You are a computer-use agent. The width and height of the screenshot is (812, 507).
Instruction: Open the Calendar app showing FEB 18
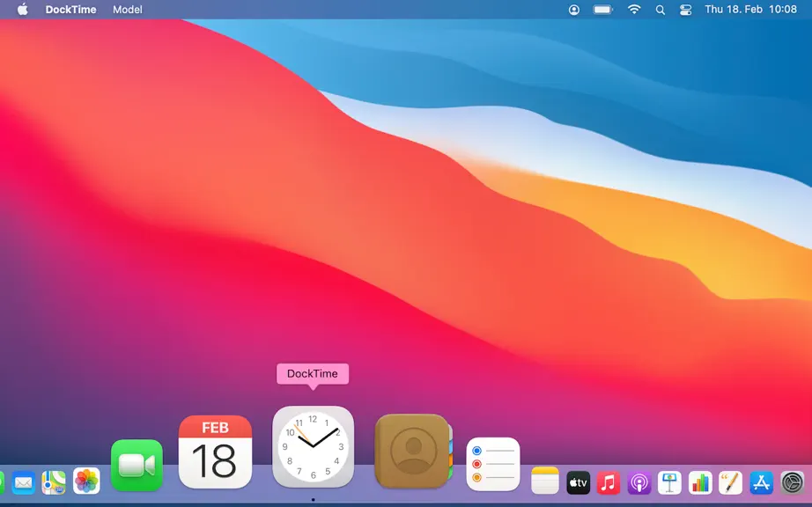216,452
